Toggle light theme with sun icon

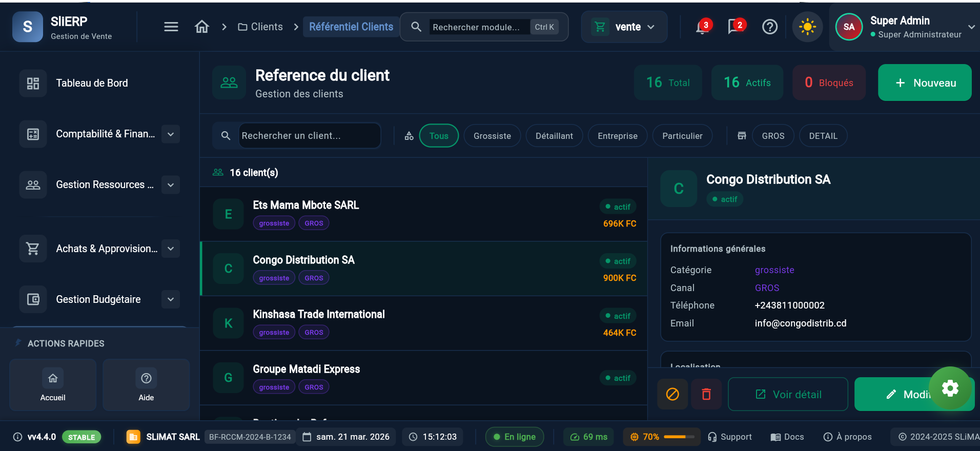click(807, 27)
